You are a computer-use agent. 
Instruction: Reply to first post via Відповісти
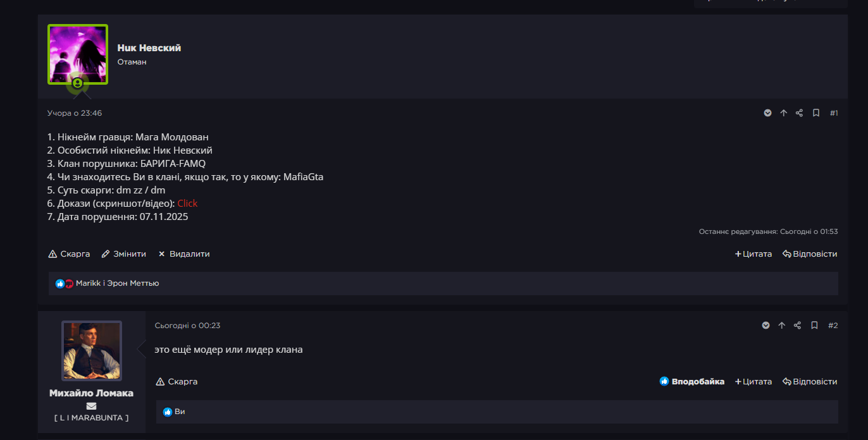[810, 254]
